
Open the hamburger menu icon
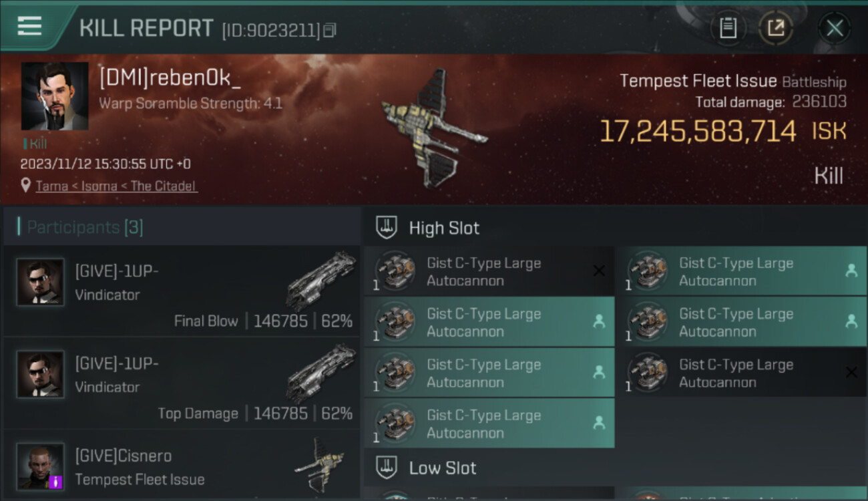click(29, 26)
